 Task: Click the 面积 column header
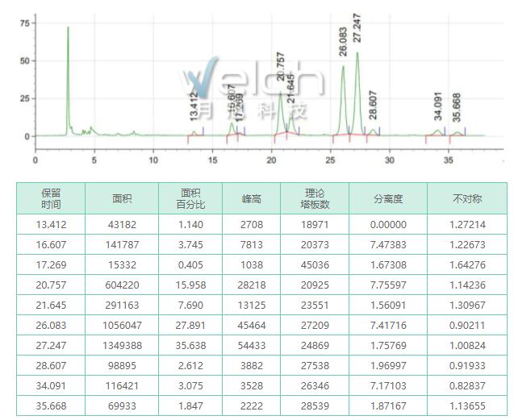pos(122,198)
